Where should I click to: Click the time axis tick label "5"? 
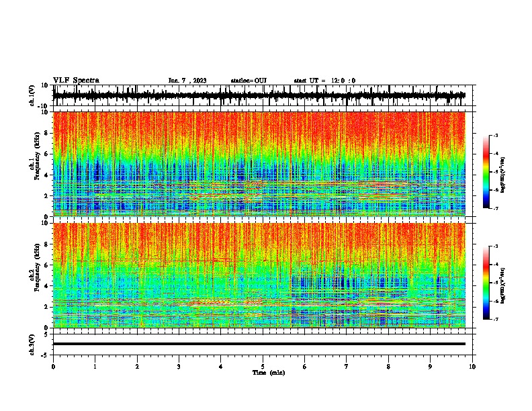click(263, 367)
